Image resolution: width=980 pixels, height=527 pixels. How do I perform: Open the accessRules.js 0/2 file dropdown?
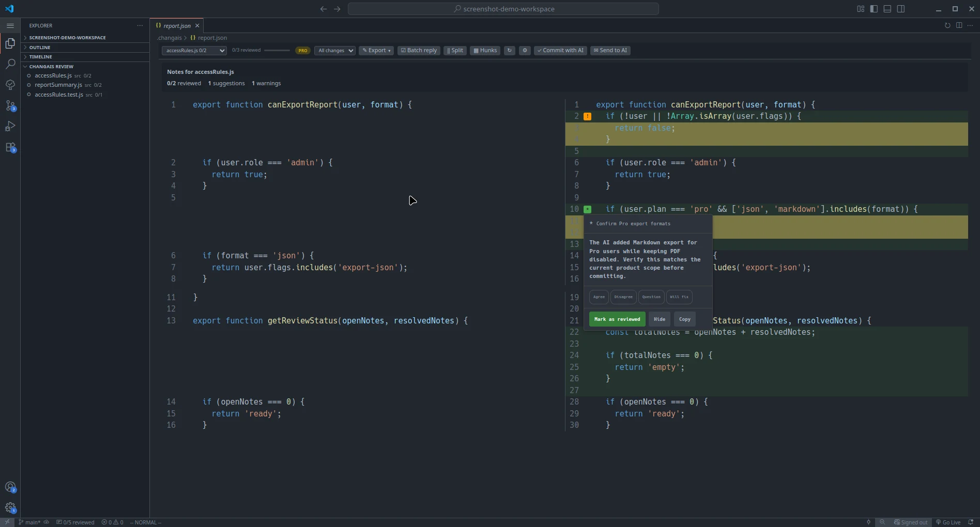[x=194, y=51]
